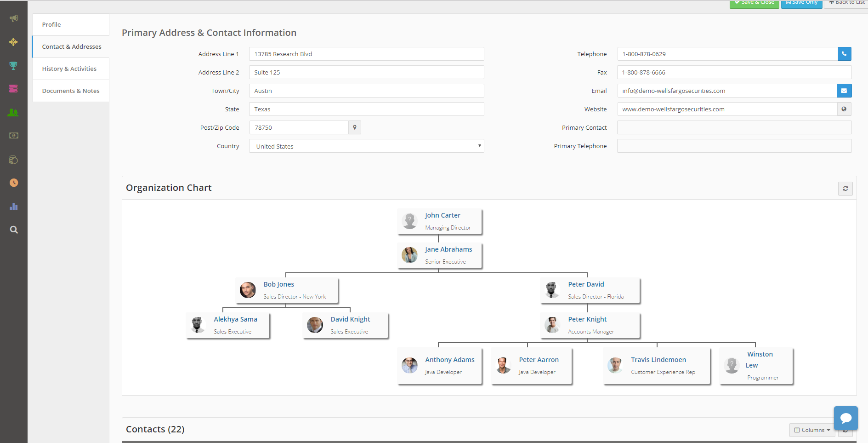
Task: Click the yellow network hub sidebar icon
Action: (13, 42)
